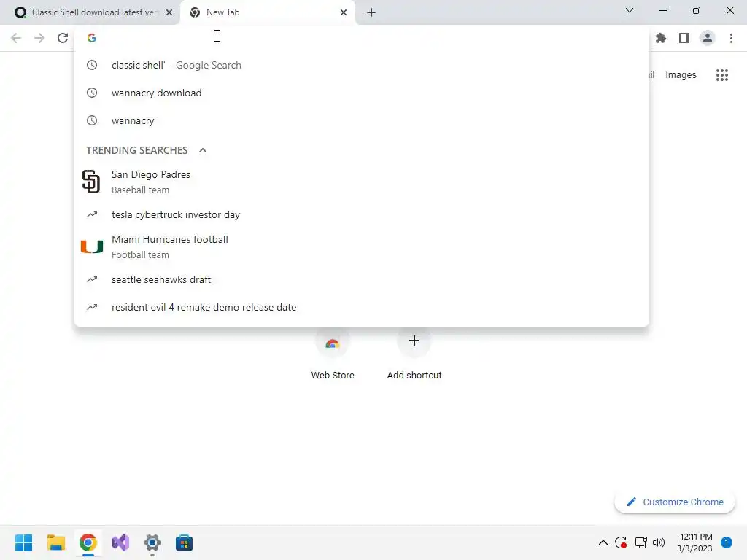Open Settings gear in taskbar

[x=152, y=542]
